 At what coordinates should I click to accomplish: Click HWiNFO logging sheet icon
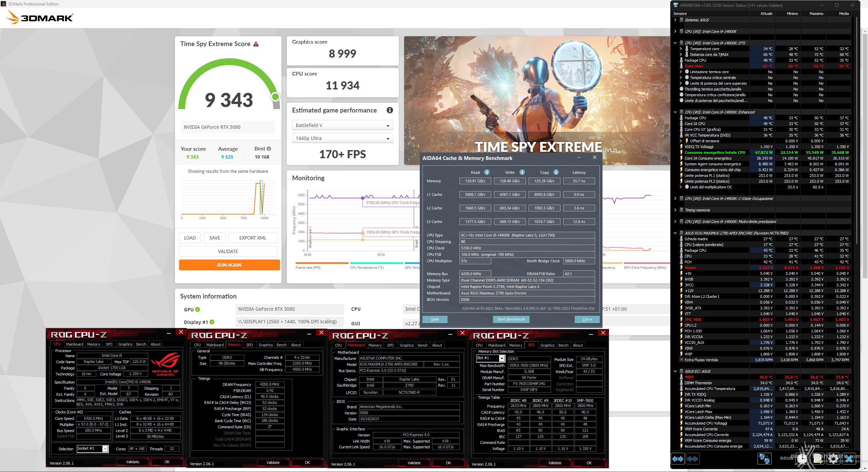(x=818, y=459)
